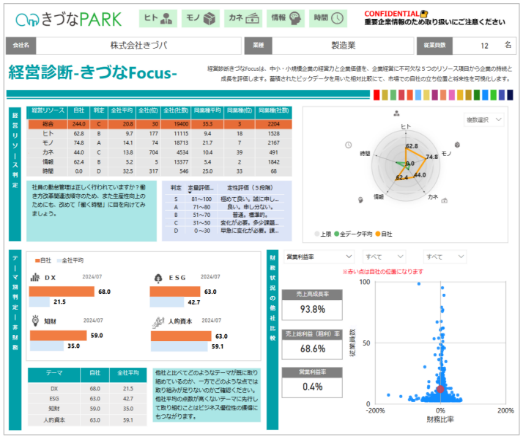Select the red color swatch
The image size is (523, 440).
tap(376, 95)
